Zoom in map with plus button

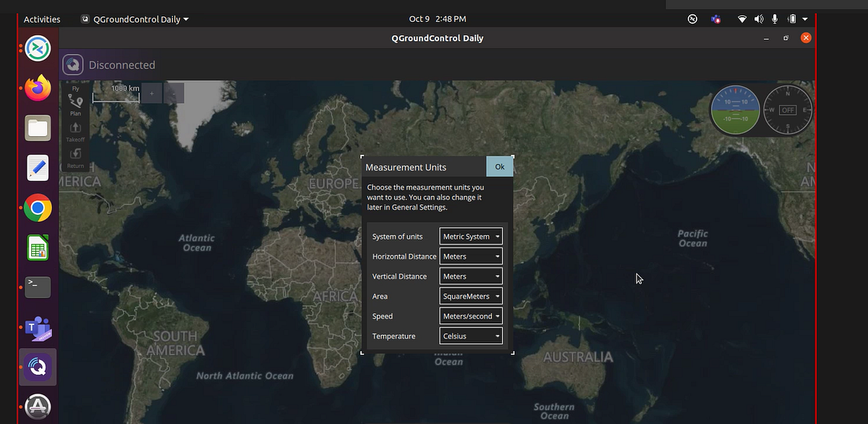152,93
